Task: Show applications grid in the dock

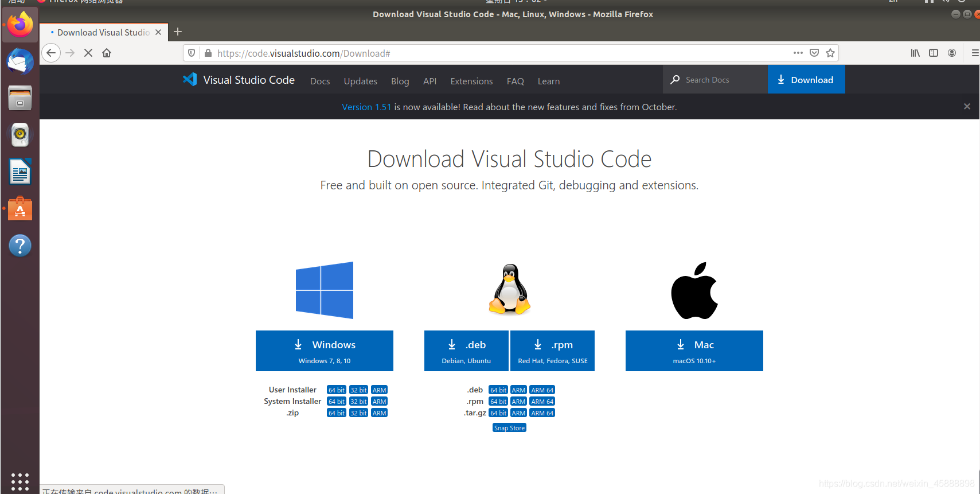Action: tap(20, 481)
